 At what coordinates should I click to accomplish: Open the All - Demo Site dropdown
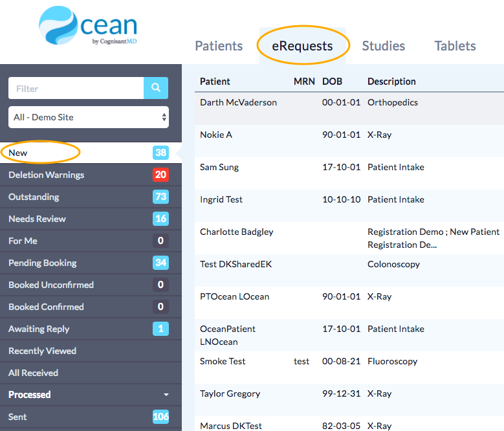tap(89, 117)
